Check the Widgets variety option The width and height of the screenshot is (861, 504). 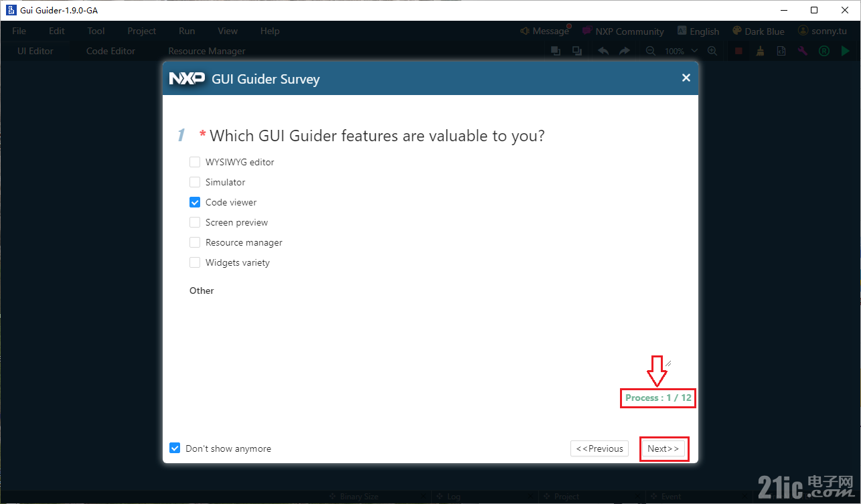coord(195,262)
